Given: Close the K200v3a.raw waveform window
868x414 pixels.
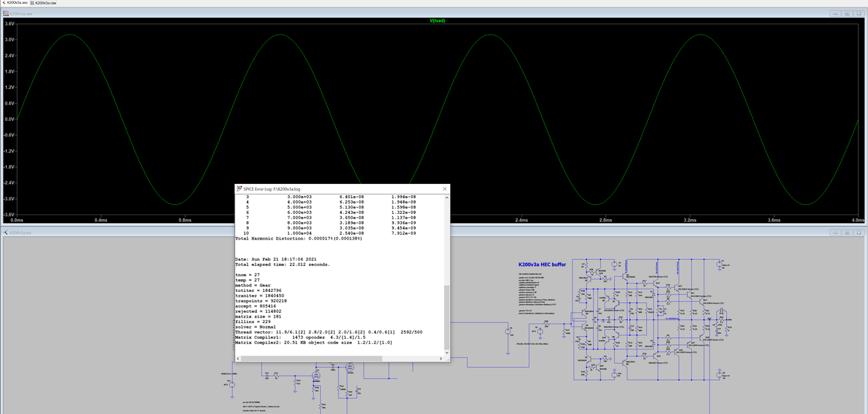Looking at the screenshot, I should point(859,13).
